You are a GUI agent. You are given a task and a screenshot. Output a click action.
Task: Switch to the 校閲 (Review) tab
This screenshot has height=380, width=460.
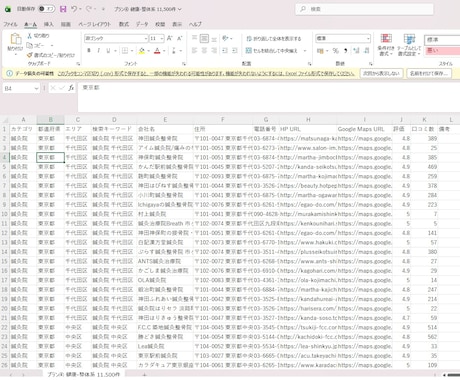pyautogui.click(x=160, y=24)
